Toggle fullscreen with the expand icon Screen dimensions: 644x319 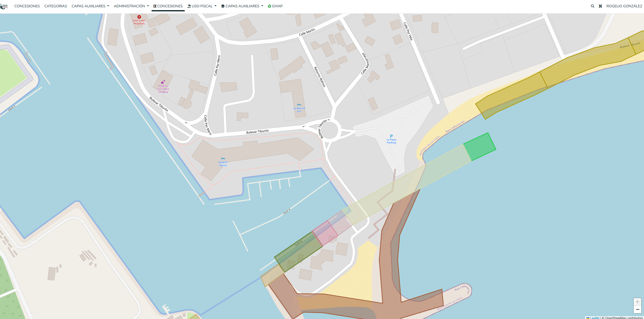[x=600, y=6]
